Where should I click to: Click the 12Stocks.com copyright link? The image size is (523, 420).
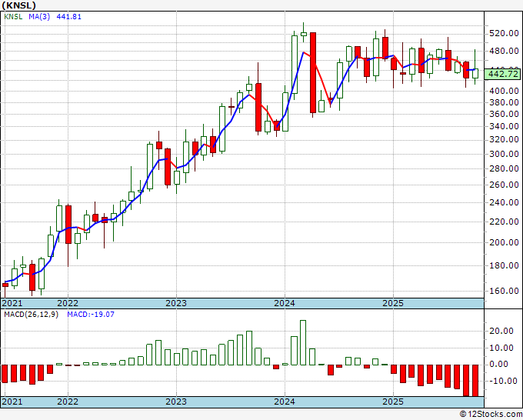pyautogui.click(x=491, y=415)
